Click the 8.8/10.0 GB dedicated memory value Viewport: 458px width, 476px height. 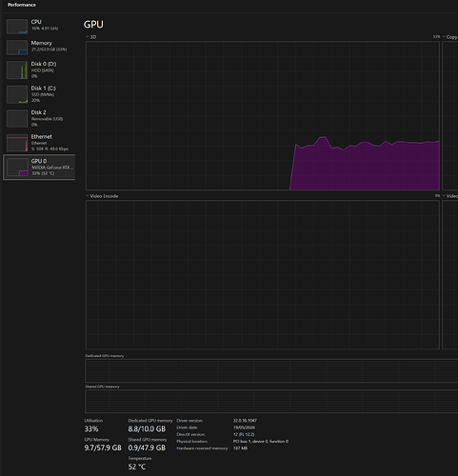coord(147,429)
